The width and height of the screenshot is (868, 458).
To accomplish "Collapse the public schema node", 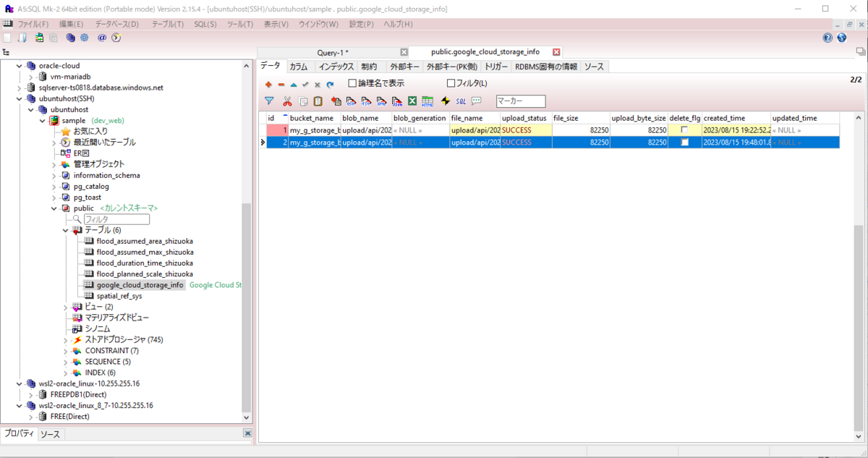I will tap(53, 208).
